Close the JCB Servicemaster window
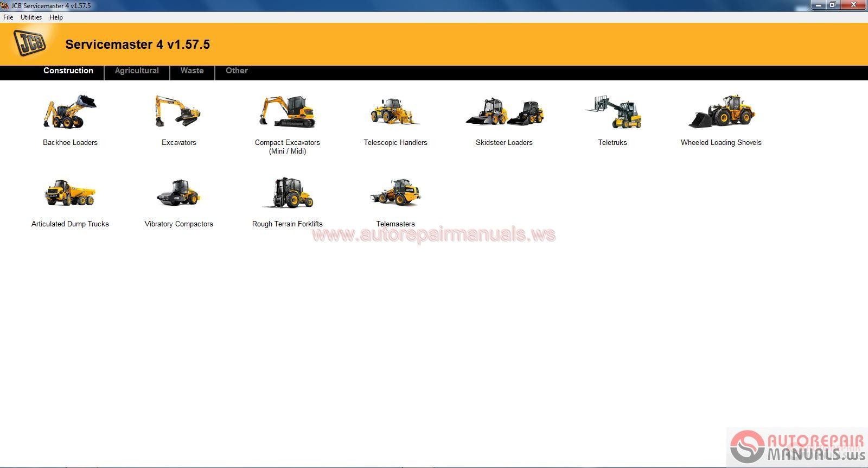The image size is (868, 468). coord(853,5)
